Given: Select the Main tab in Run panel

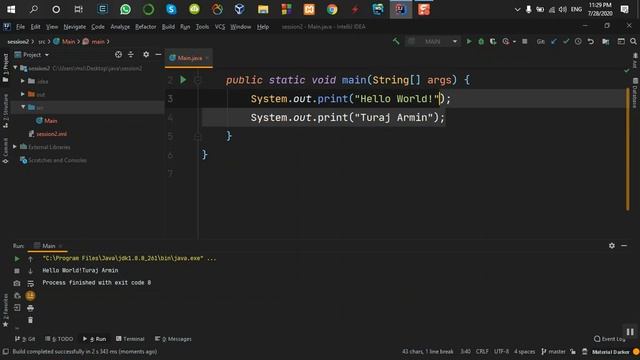Looking at the screenshot, I should 48,246.
